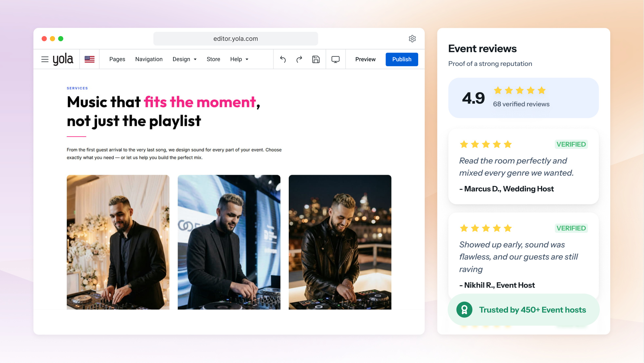Select the wedding DJ photo thumbnail
Viewport: 644px width, 363px height.
(118, 242)
